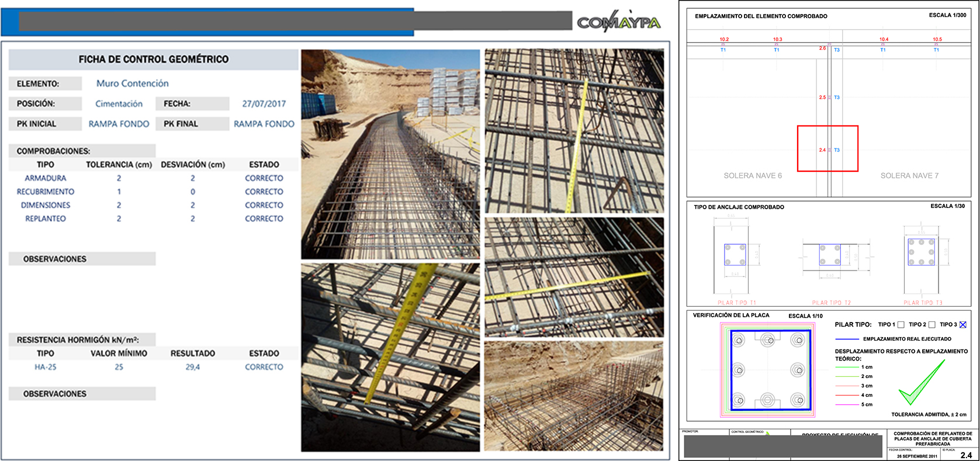Click the FICHA DE CONTROL GEOMÉTRICO header
The image size is (980, 461).
pos(154,60)
